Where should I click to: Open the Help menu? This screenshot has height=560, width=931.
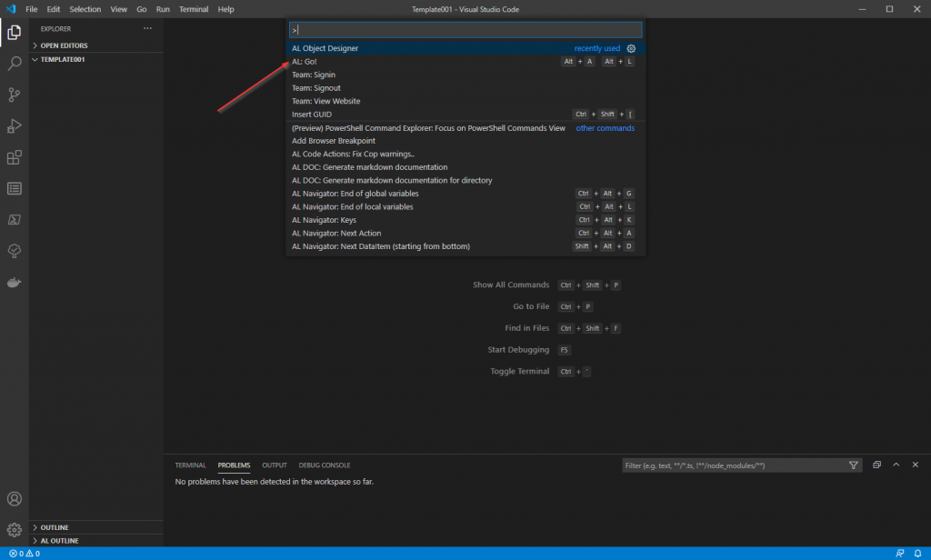(x=225, y=9)
